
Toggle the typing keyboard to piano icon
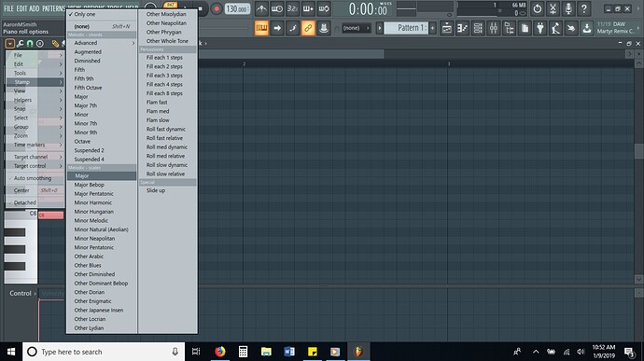261,28
